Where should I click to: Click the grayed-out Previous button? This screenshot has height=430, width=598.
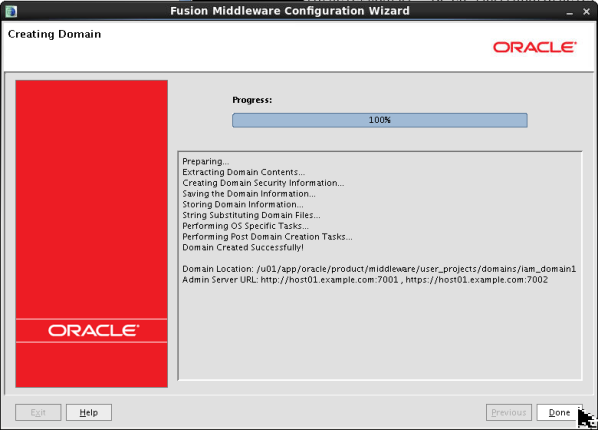click(x=509, y=412)
